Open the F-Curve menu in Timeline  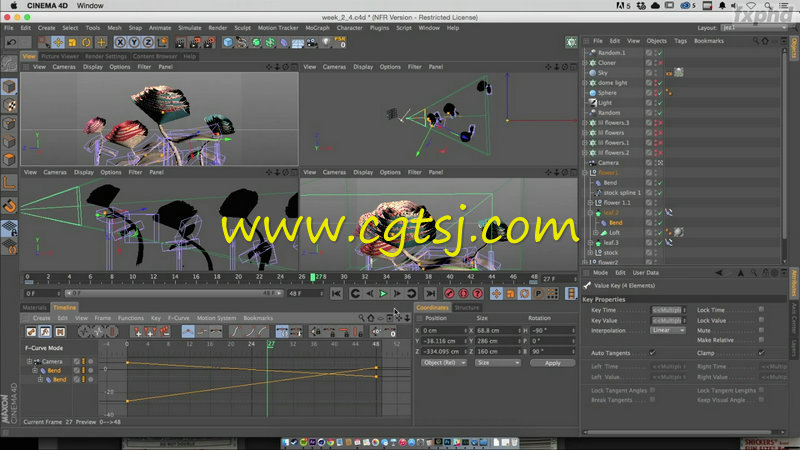coord(179,318)
